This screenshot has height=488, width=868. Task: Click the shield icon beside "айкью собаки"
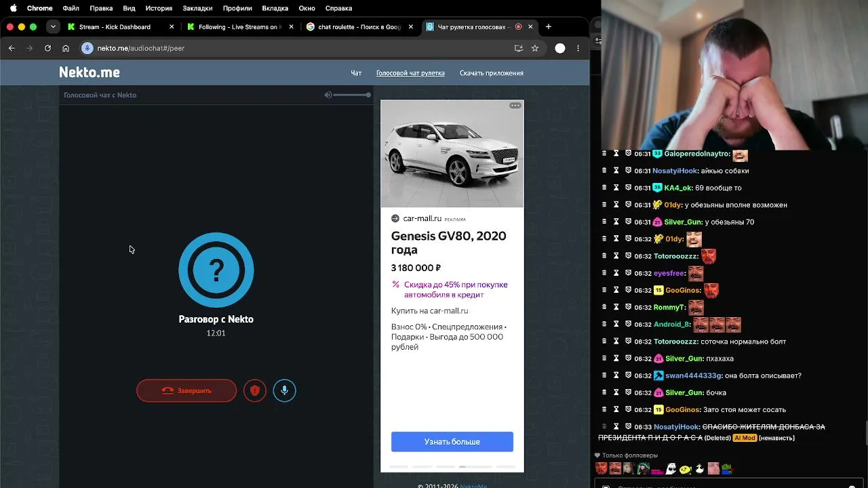pos(629,171)
